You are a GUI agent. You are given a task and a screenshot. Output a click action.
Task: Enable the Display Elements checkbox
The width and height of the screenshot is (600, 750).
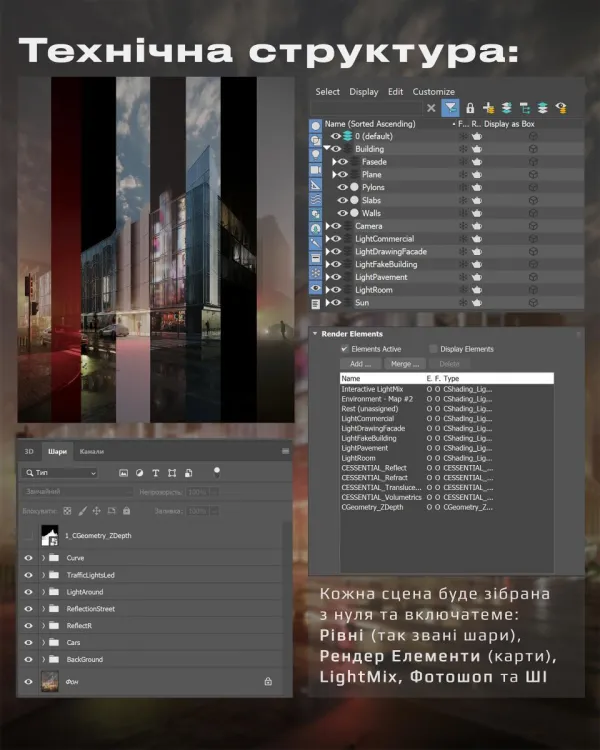coord(433,349)
